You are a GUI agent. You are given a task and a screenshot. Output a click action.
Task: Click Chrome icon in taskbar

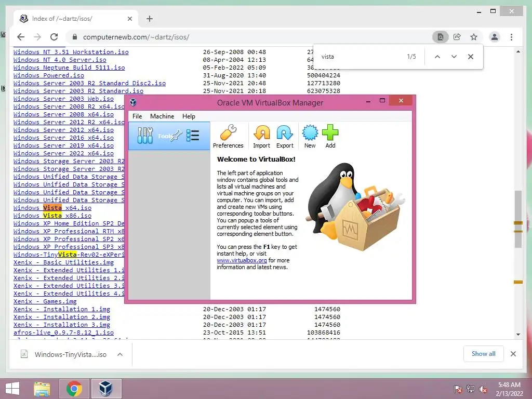click(74, 389)
